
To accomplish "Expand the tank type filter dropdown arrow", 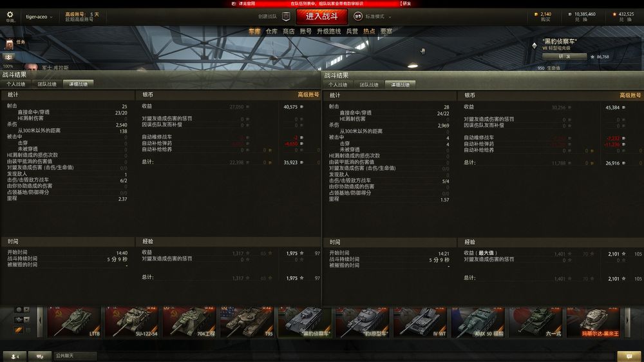I will click(26, 319).
